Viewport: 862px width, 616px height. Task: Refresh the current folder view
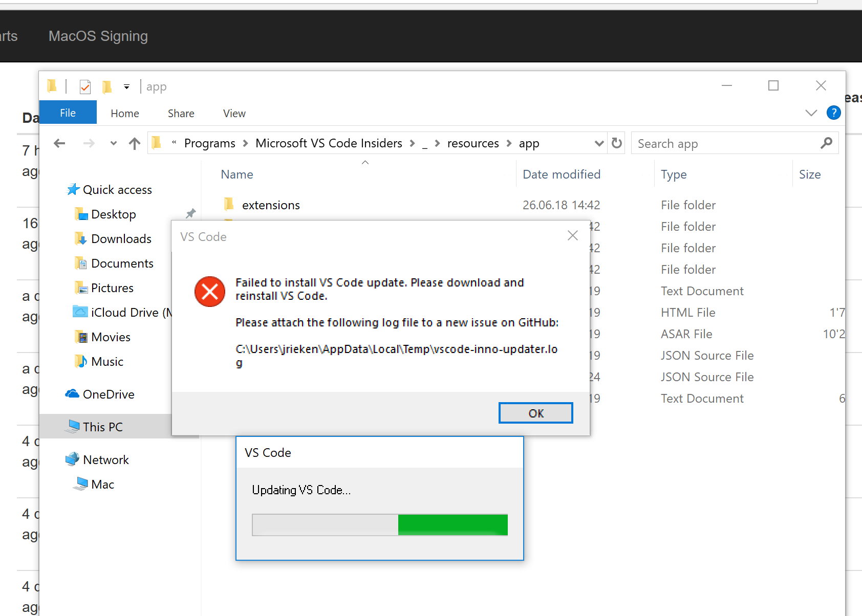[616, 143]
